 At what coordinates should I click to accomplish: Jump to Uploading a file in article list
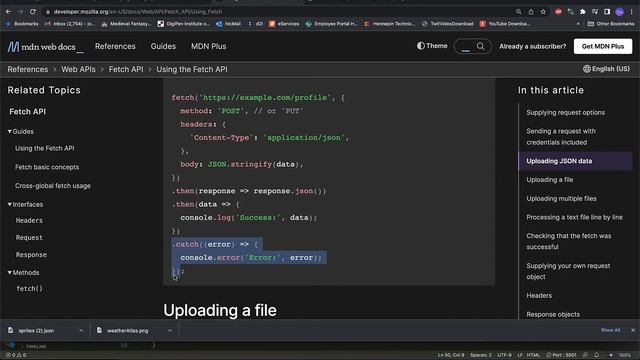549,180
